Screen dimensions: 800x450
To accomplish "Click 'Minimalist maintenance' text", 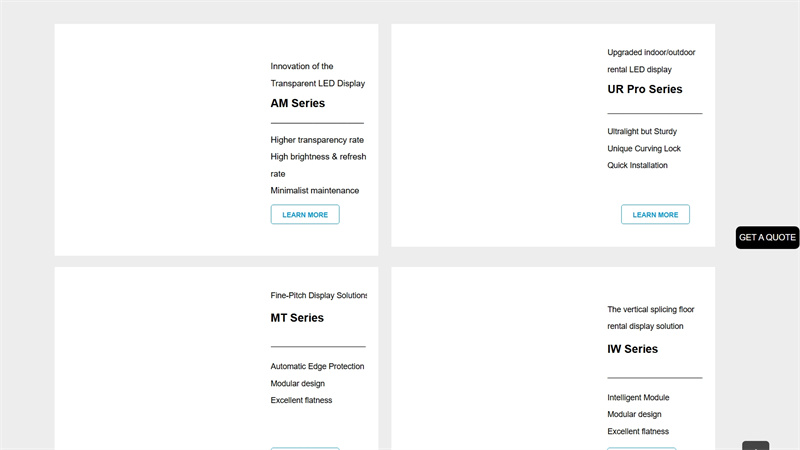I will pyautogui.click(x=314, y=190).
